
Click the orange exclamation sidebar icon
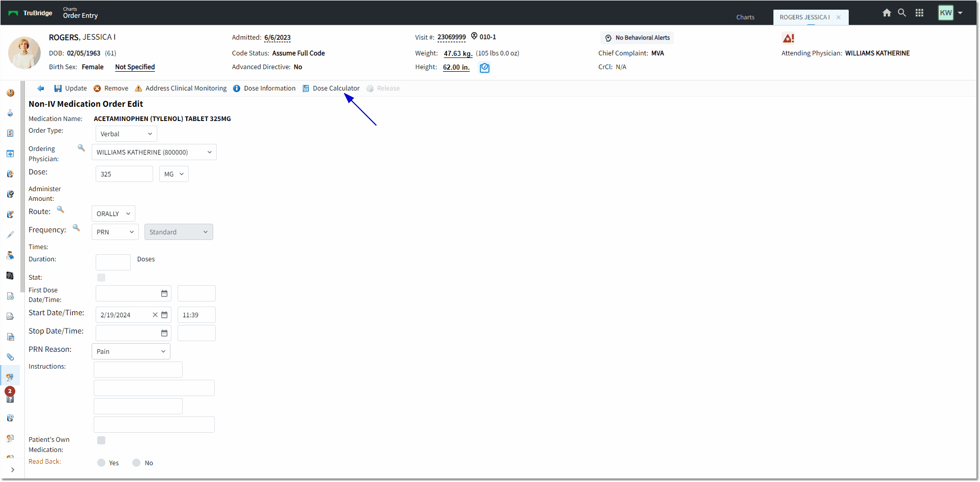tap(10, 93)
